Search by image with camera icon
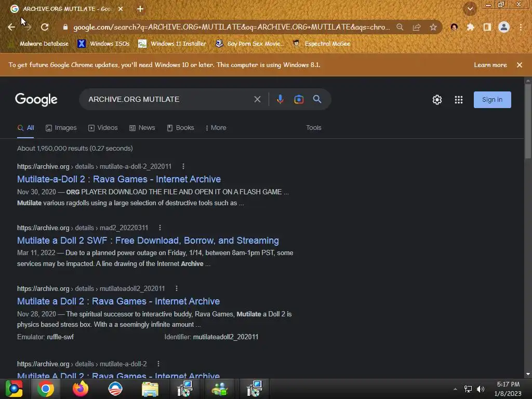The image size is (532, 399). point(299,99)
